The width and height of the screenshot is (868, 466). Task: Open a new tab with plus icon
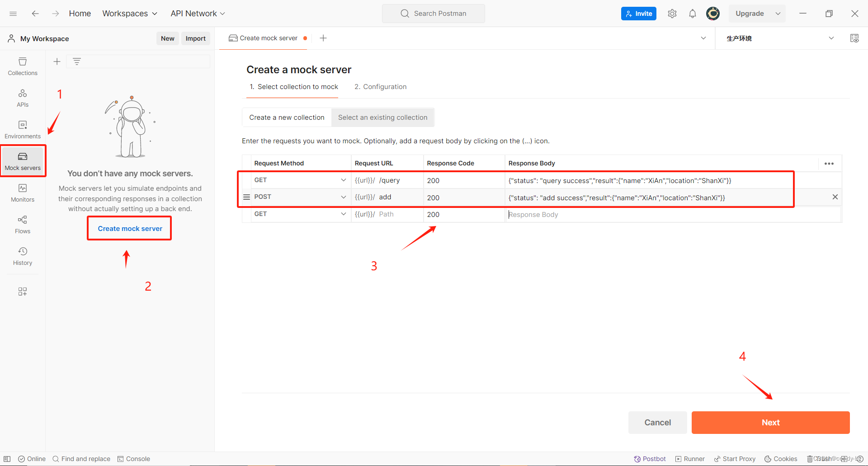coord(323,38)
